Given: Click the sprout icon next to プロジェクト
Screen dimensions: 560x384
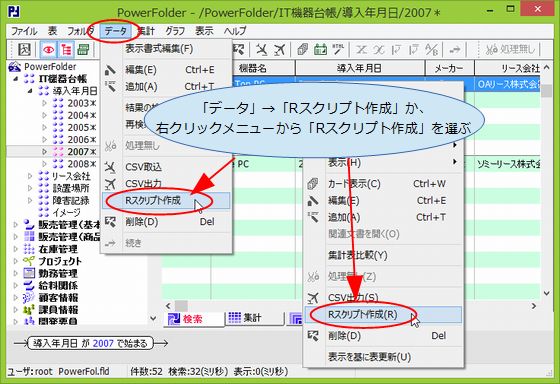Looking at the screenshot, I should point(29,261).
